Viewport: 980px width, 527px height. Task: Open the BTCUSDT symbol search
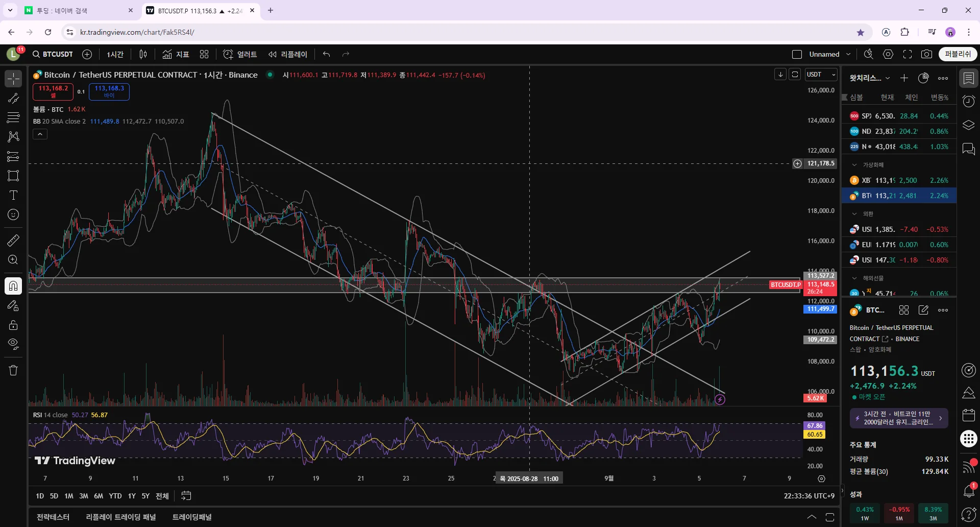point(53,54)
